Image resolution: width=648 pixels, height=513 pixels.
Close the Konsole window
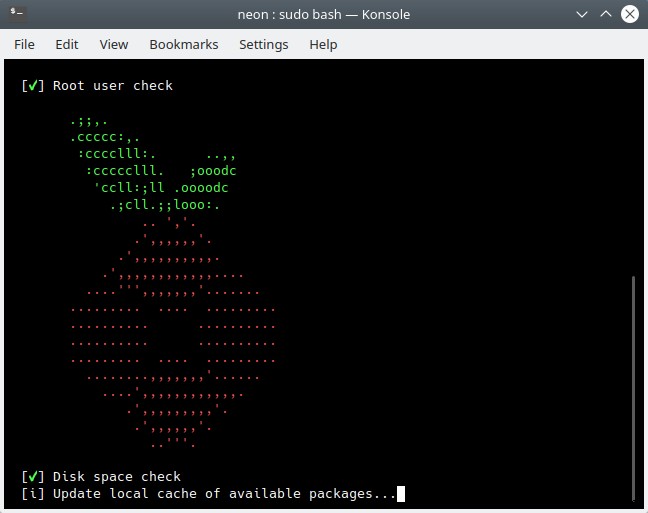(630, 14)
